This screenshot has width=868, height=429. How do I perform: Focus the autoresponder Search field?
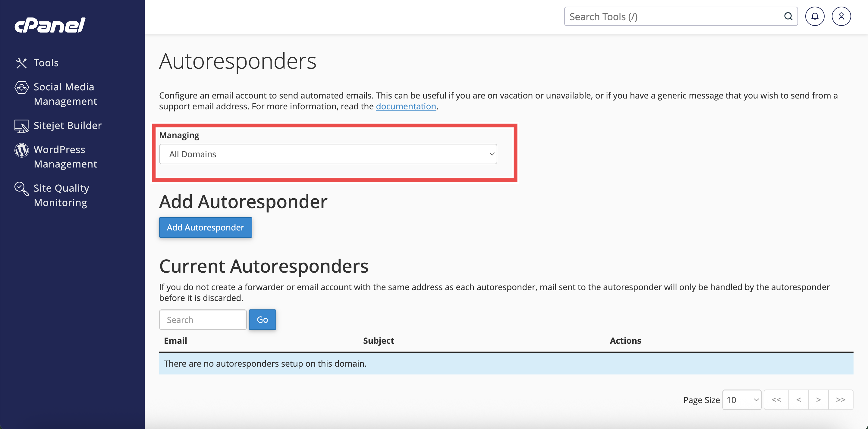coord(203,320)
